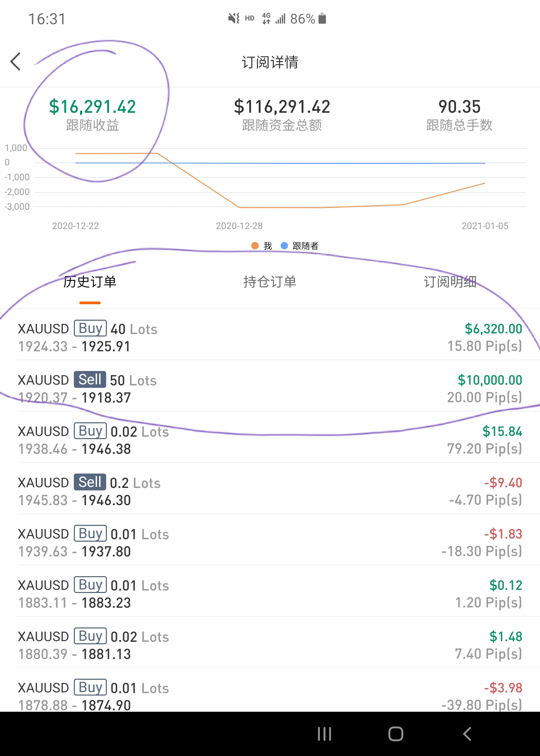Screen dimensions: 540x756
Task: Tap Buy tag on order opened 1883.11
Action: 90,585
